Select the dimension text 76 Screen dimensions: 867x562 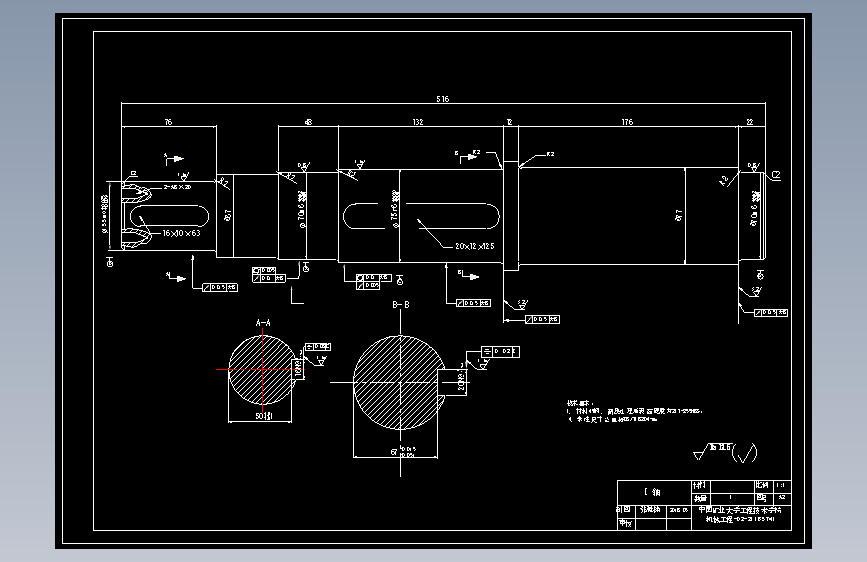[x=168, y=122]
